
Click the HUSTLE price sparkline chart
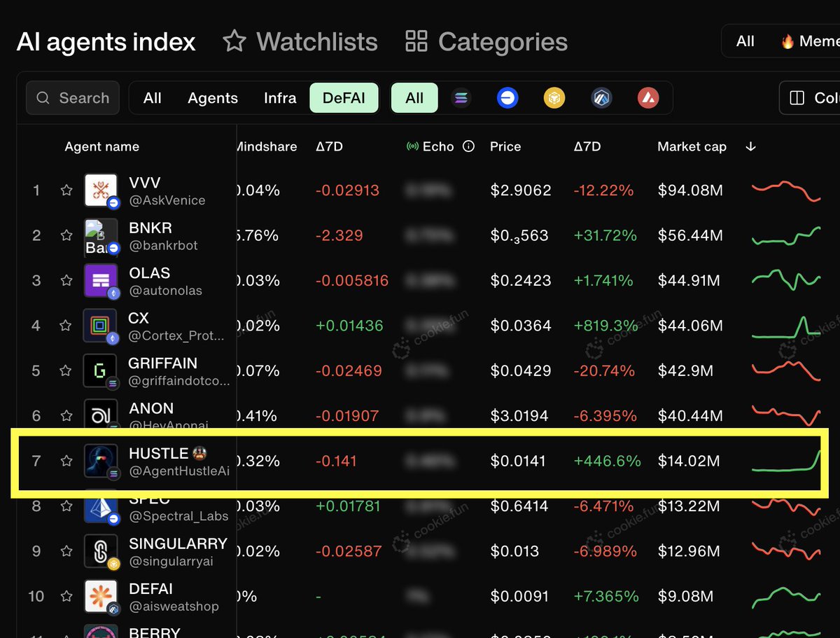786,461
